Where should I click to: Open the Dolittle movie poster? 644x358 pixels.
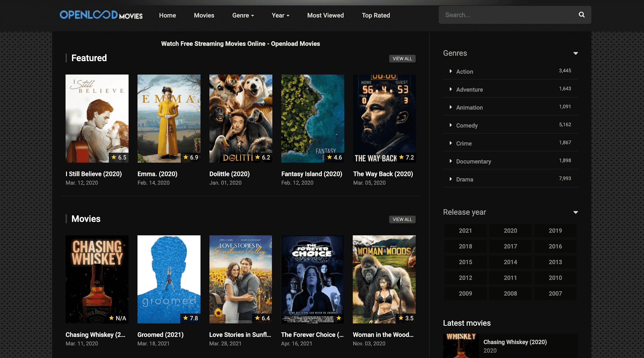pyautogui.click(x=241, y=118)
